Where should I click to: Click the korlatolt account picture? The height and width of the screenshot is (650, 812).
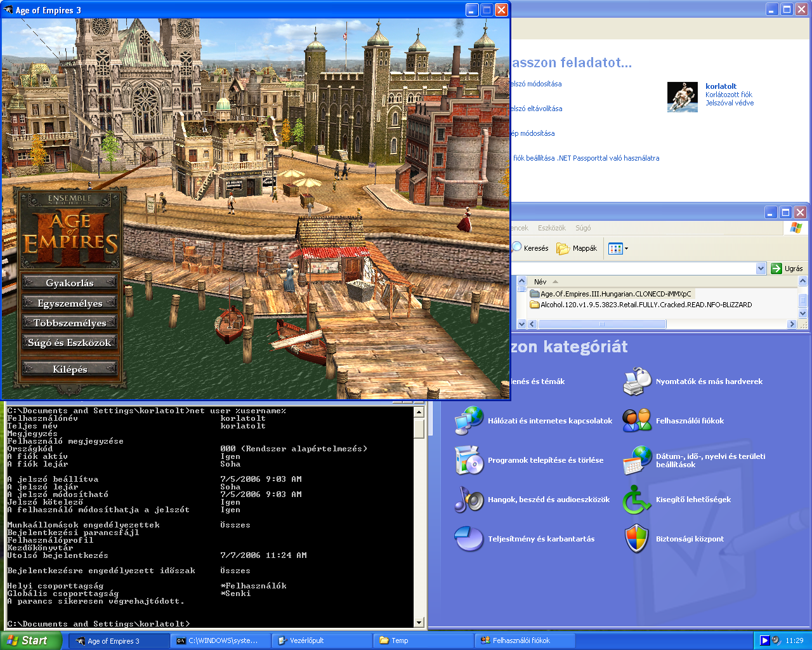[x=683, y=97]
